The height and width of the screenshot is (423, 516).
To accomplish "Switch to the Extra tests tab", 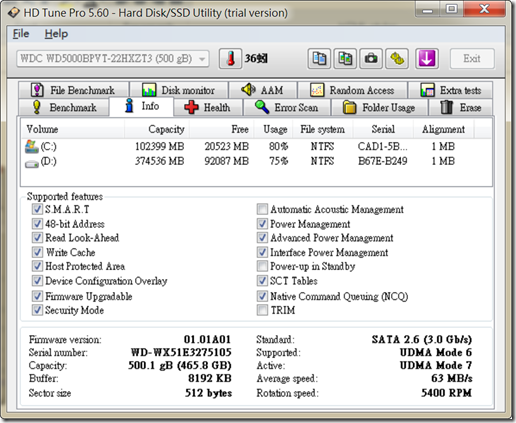I will (x=450, y=90).
